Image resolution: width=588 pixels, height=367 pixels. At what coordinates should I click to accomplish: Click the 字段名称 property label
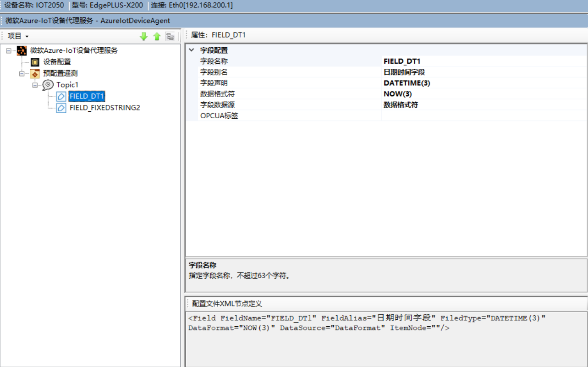point(214,61)
